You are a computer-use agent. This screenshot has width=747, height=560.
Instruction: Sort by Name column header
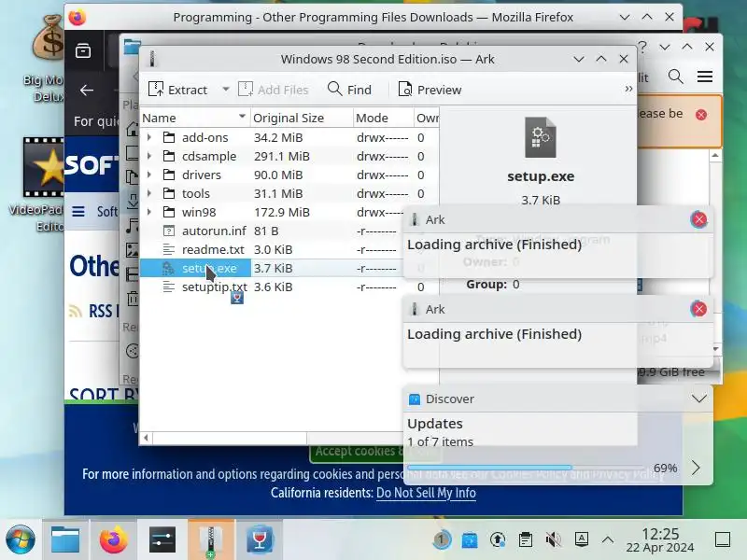click(x=195, y=118)
